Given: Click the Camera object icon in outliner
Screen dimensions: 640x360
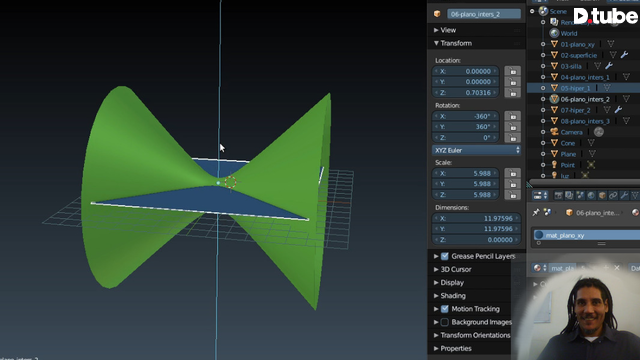Looking at the screenshot, I should coord(554,132).
